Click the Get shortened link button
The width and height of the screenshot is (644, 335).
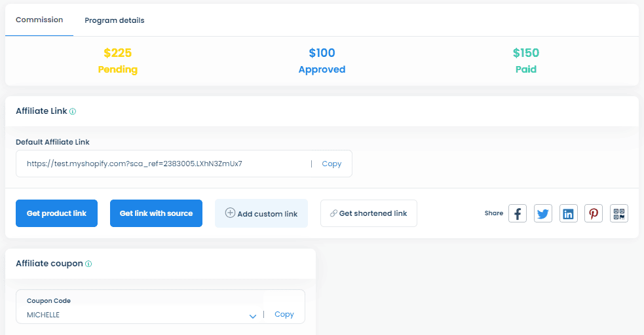tap(368, 213)
